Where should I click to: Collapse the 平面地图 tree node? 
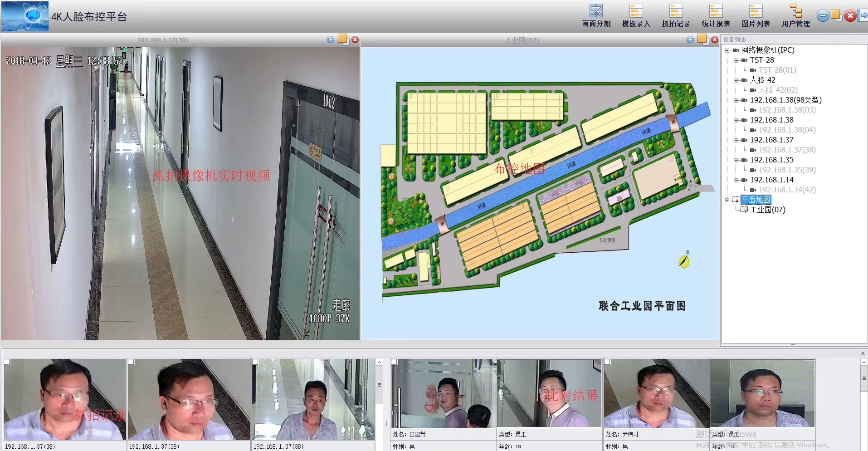pyautogui.click(x=727, y=200)
